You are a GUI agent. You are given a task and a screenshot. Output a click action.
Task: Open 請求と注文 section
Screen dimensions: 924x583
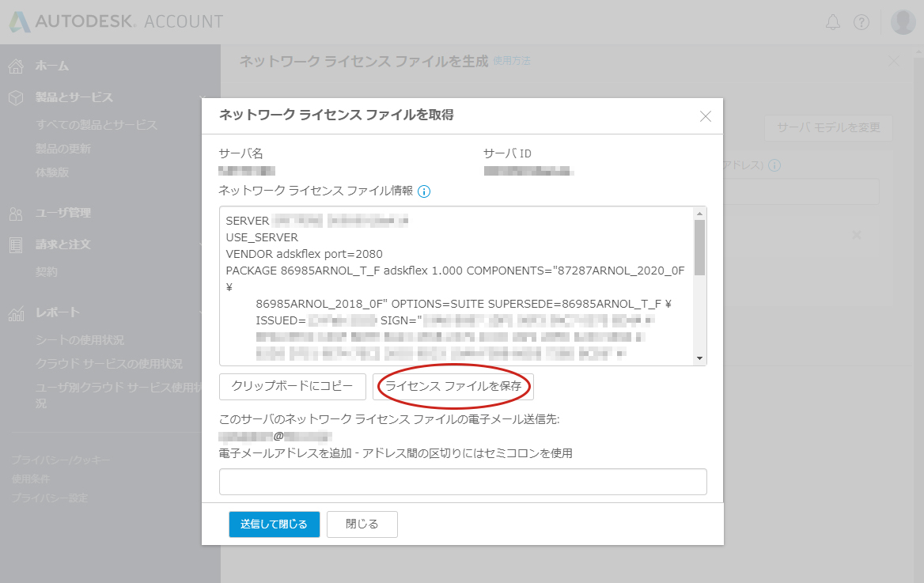[63, 244]
